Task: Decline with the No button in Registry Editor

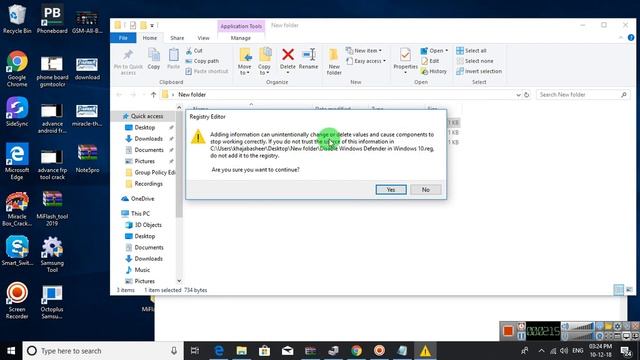Action: click(425, 189)
